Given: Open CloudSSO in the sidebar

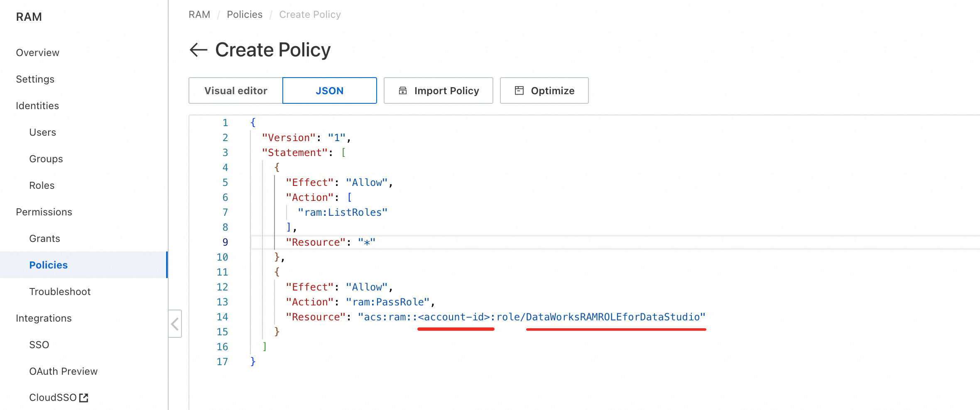Looking at the screenshot, I should click(53, 398).
